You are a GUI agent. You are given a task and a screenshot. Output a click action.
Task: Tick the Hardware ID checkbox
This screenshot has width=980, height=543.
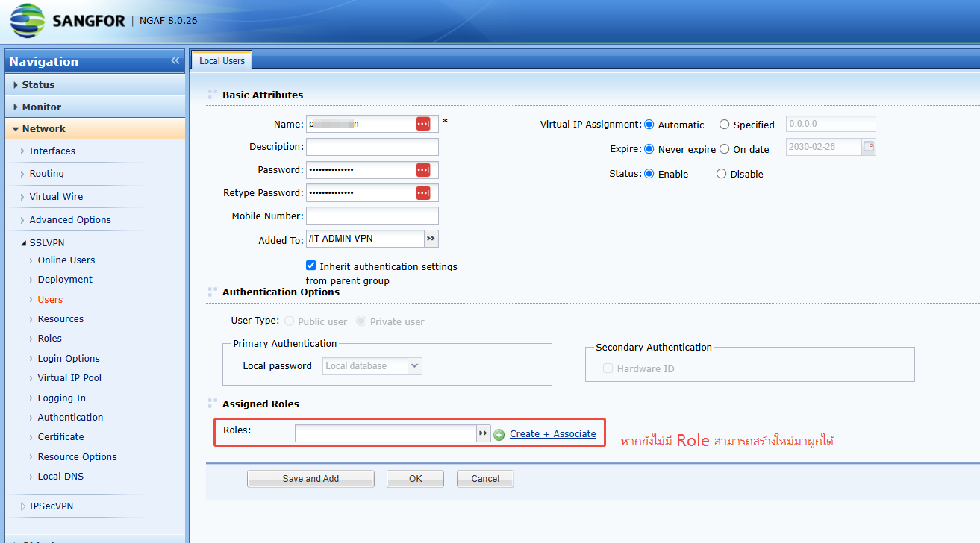608,368
